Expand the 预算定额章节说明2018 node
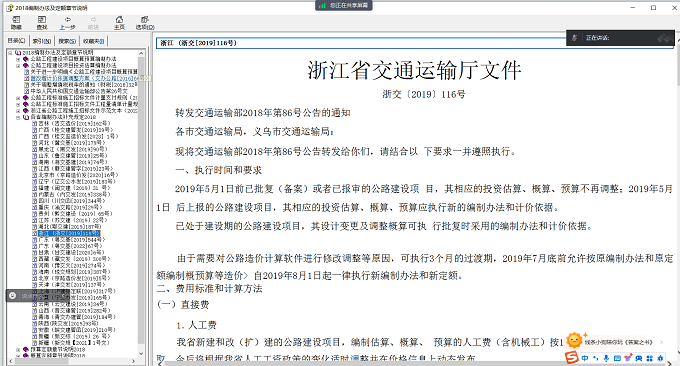680x366 pixels. (x=18, y=349)
